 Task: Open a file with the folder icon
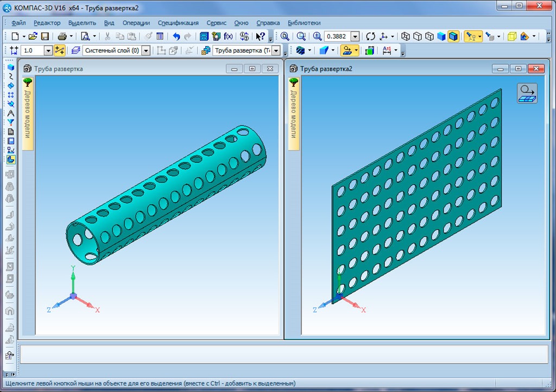pos(33,36)
